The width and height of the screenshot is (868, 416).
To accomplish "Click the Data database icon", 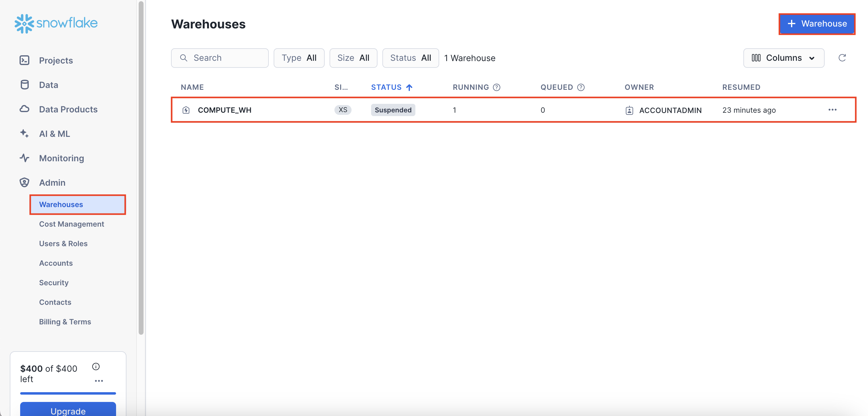I will (24, 85).
